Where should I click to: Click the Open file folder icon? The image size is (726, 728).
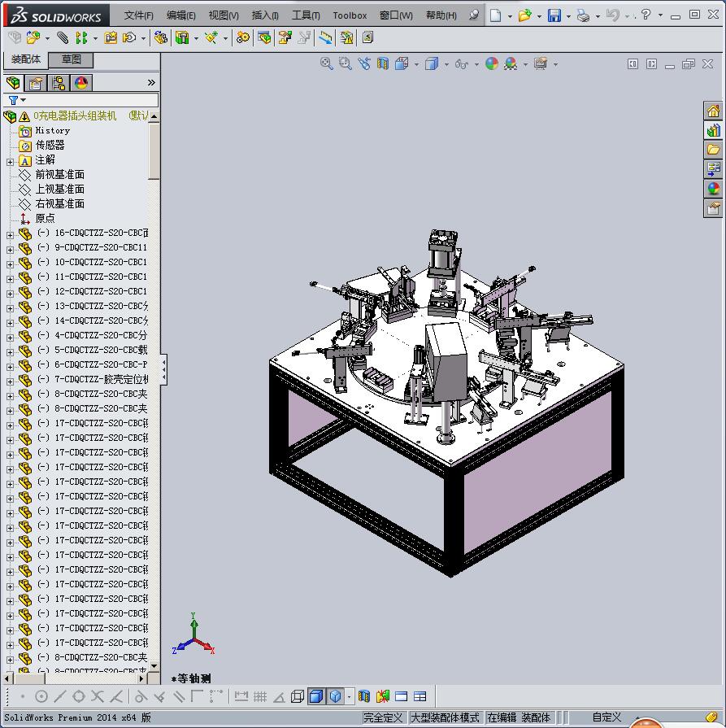524,15
